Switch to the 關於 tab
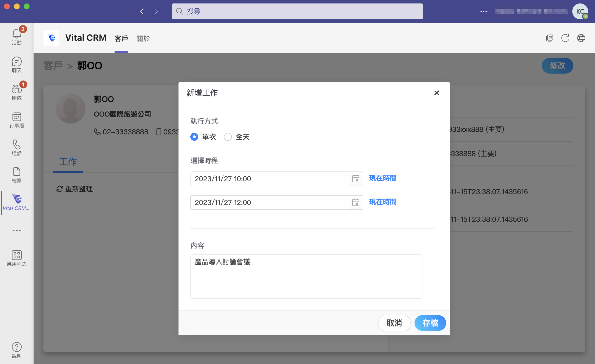 (143, 39)
